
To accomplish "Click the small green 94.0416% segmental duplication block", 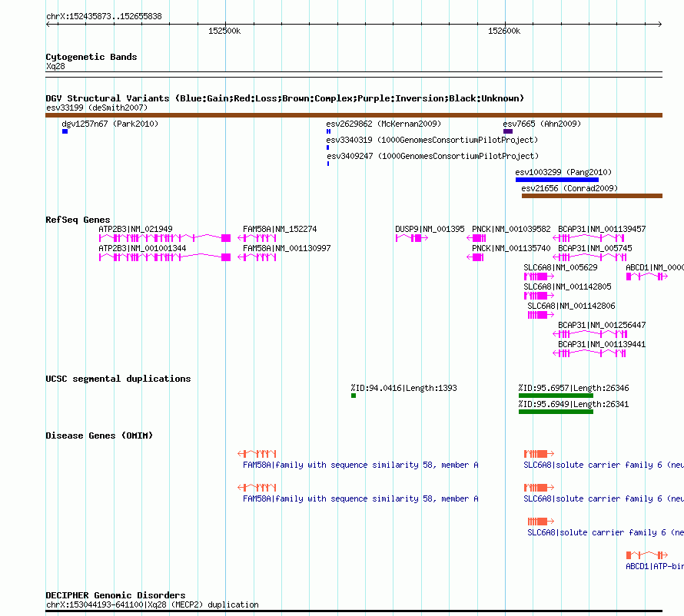I will 354,396.
